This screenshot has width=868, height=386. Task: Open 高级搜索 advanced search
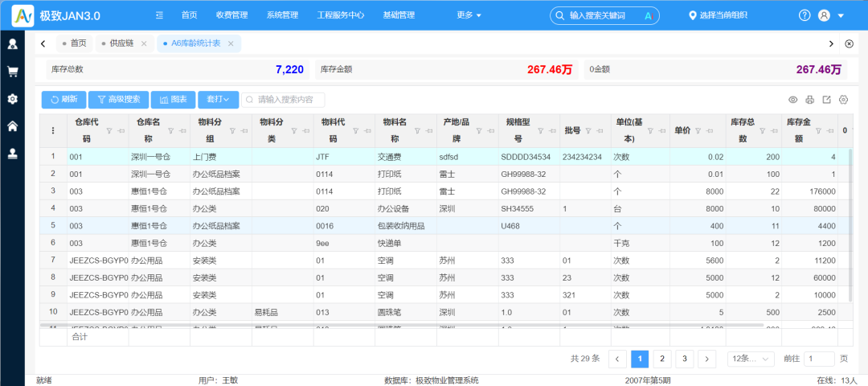(118, 100)
